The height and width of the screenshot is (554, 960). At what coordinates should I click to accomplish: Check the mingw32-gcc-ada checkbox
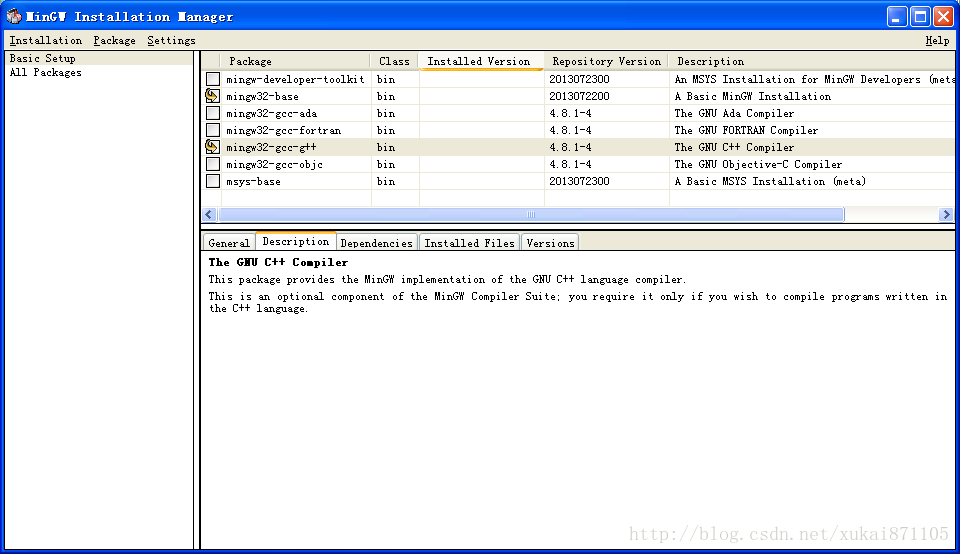212,113
